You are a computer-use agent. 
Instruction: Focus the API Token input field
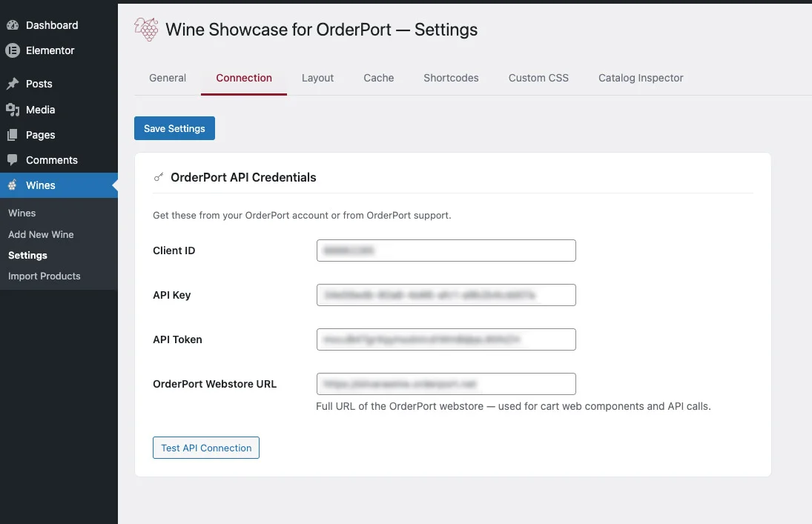point(446,339)
